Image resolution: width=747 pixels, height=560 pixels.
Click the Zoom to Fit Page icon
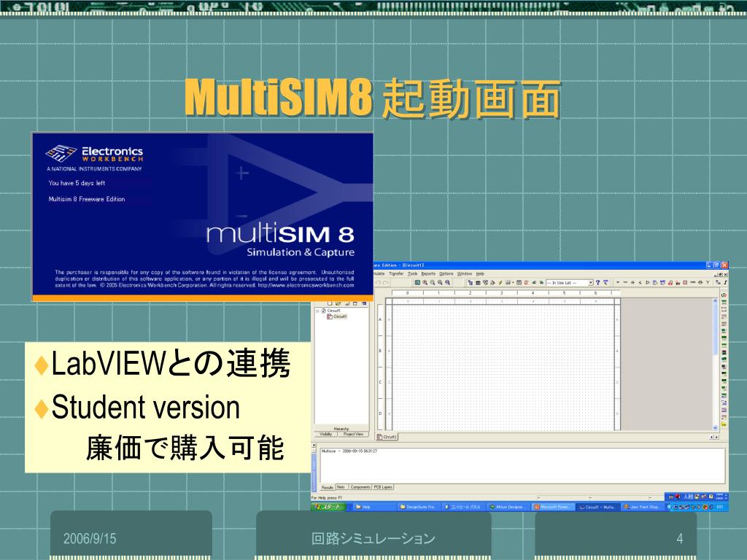(448, 282)
